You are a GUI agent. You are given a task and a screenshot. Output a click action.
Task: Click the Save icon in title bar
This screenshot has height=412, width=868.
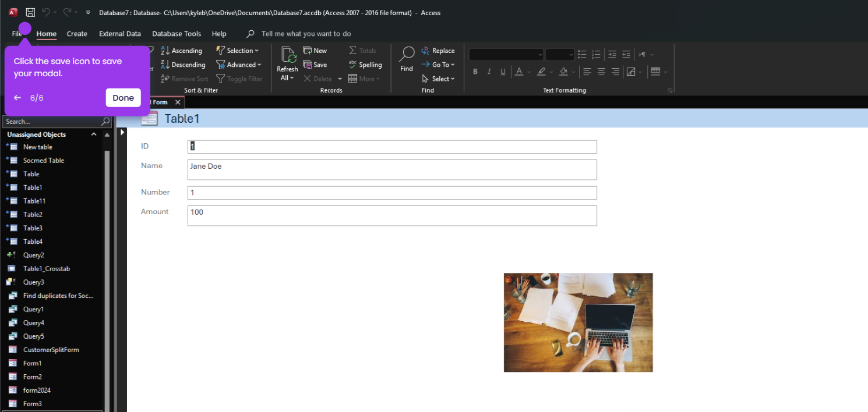[30, 12]
